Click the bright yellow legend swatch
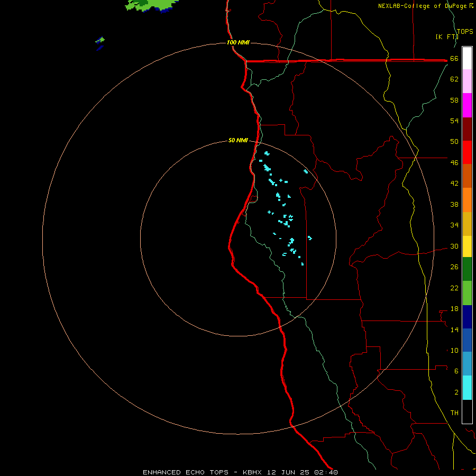476x476 pixels. coord(467,246)
